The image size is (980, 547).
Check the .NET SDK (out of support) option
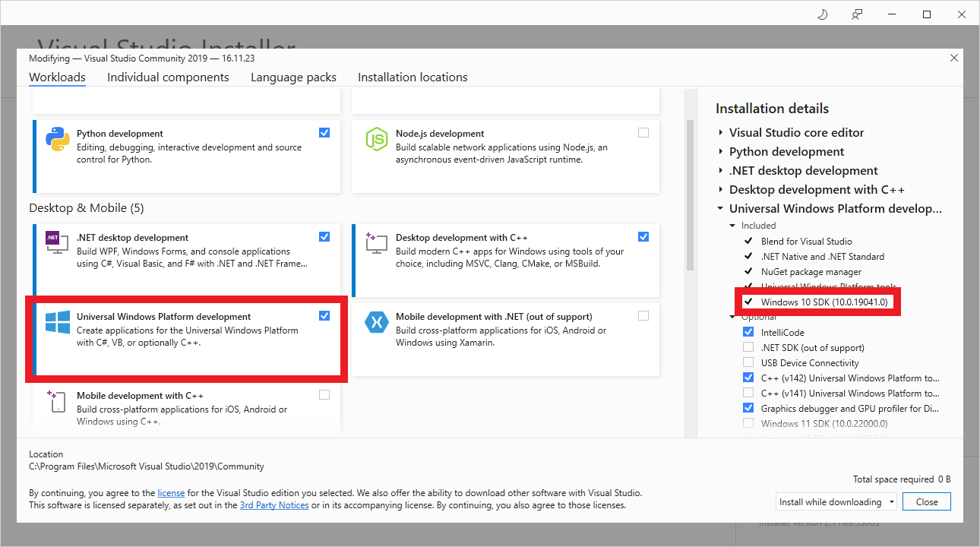tap(748, 347)
